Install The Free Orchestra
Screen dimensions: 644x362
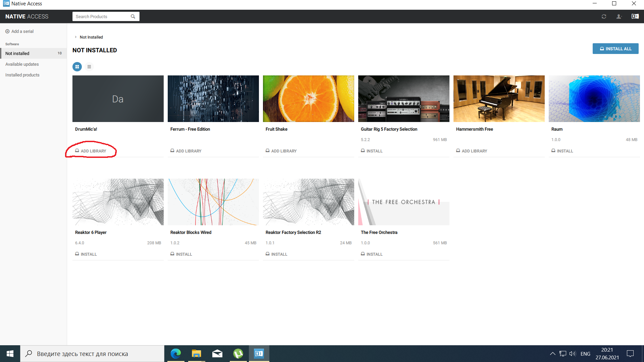372,254
